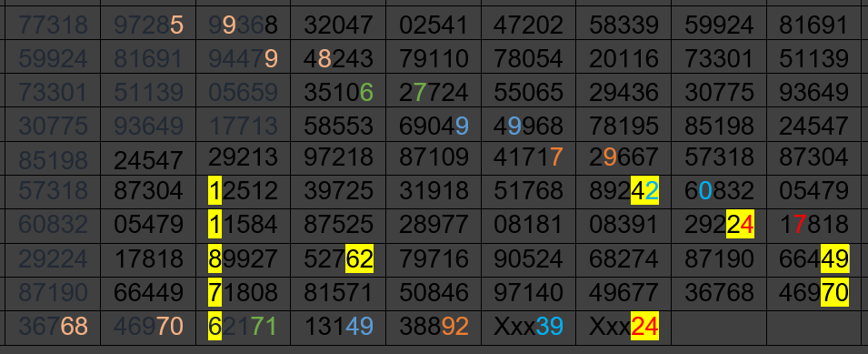
Task: Select the 39725 cell
Action: click(338, 192)
